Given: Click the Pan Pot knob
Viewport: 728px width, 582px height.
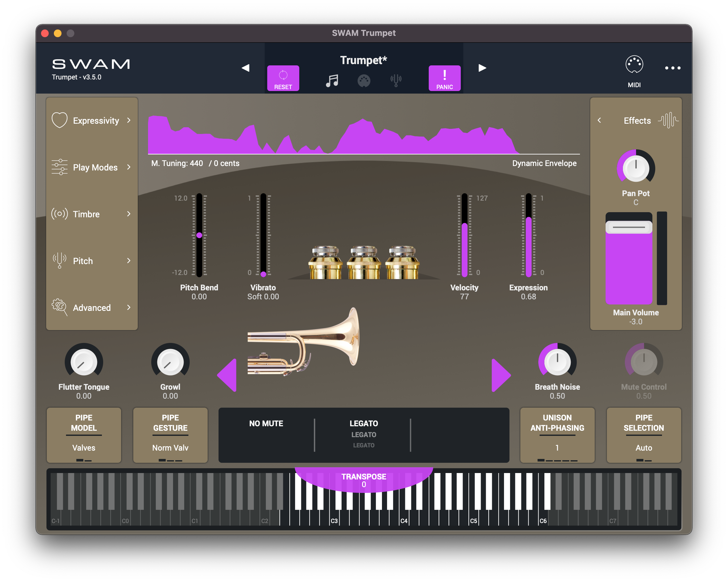Looking at the screenshot, I should coord(636,168).
